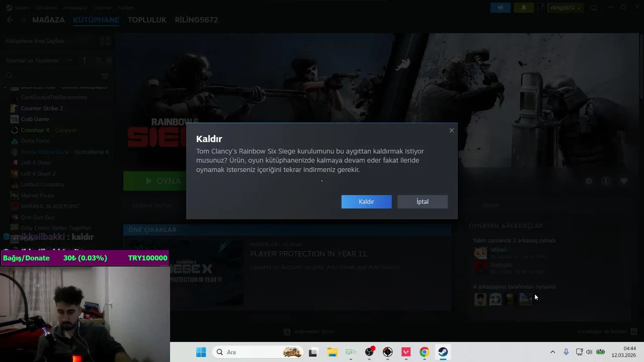Image resolution: width=644 pixels, height=362 pixels.
Task: Select Counter-Strike 2 in the library list
Action: pyautogui.click(x=42, y=109)
